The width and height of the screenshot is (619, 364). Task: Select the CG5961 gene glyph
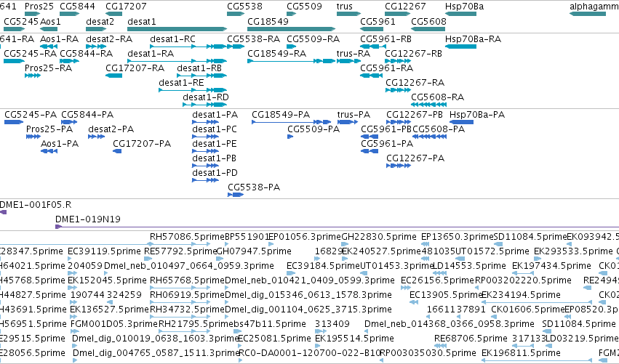(x=372, y=29)
